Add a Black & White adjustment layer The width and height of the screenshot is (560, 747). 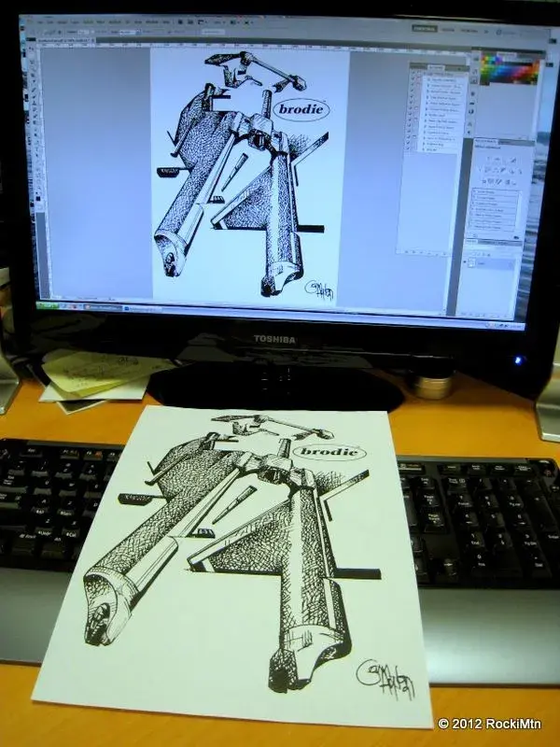pos(503,171)
